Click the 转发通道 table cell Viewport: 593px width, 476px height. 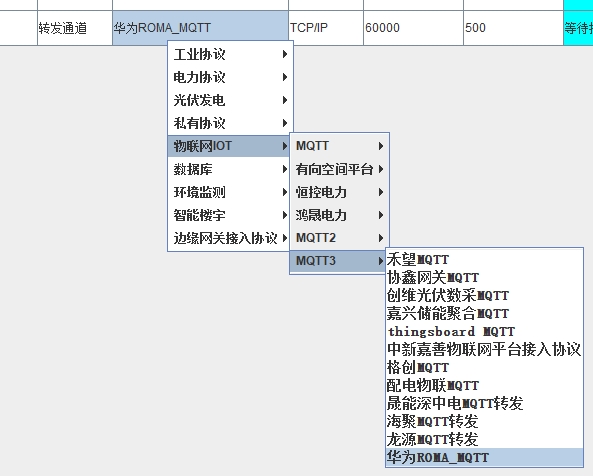point(75,28)
